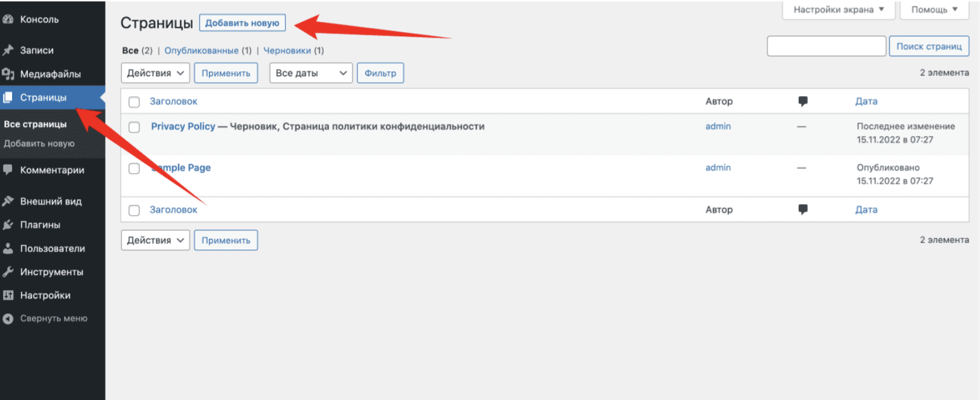Click the Поиск страниц button

(x=929, y=46)
